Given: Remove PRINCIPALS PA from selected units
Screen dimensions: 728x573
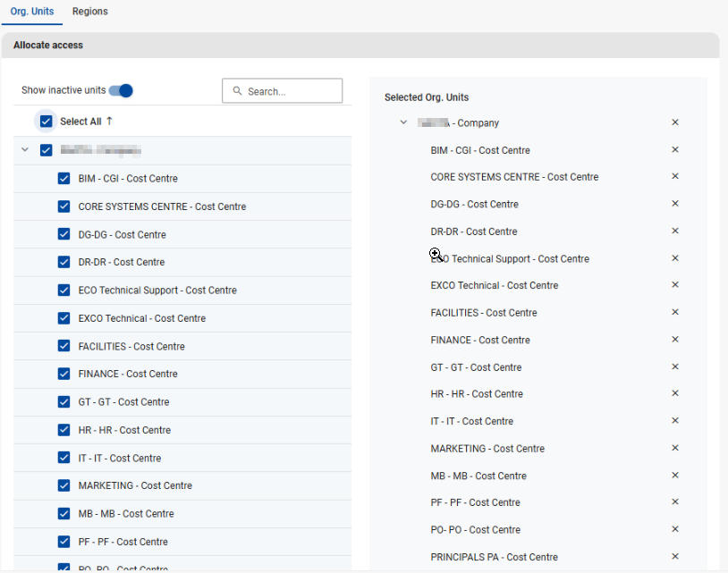Looking at the screenshot, I should click(675, 556).
